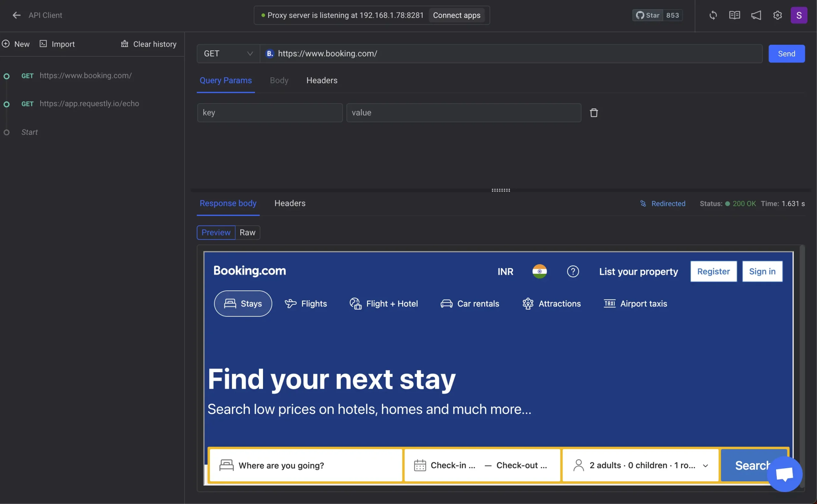The image size is (817, 504).
Task: Switch to the Body tab
Action: [279, 80]
